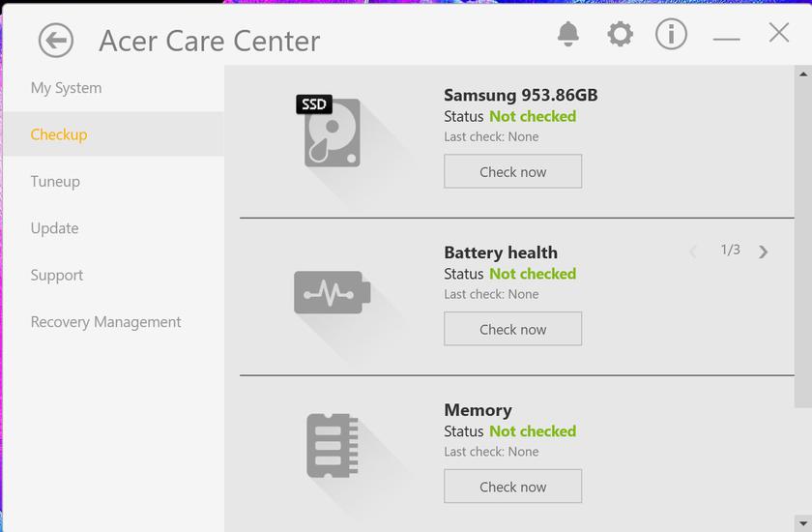
Task: Open Recovery Management
Action: coord(105,322)
